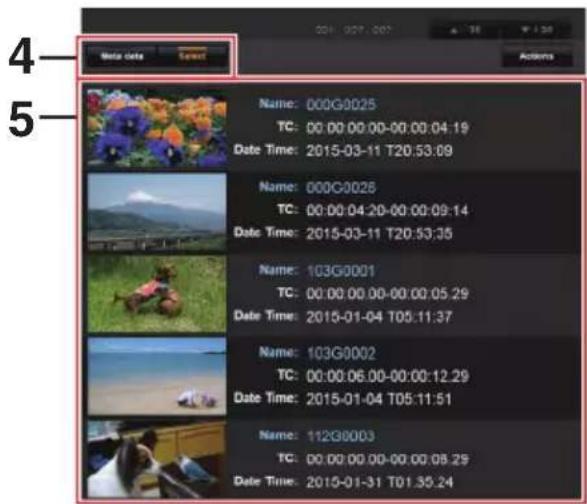Image resolution: width=587 pixels, height=504 pixels.
Task: Open the Actions menu
Action: tap(536, 57)
